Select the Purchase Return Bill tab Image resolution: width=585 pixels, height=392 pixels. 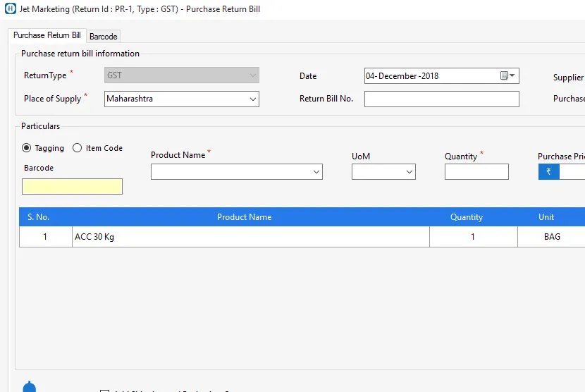tap(47, 35)
